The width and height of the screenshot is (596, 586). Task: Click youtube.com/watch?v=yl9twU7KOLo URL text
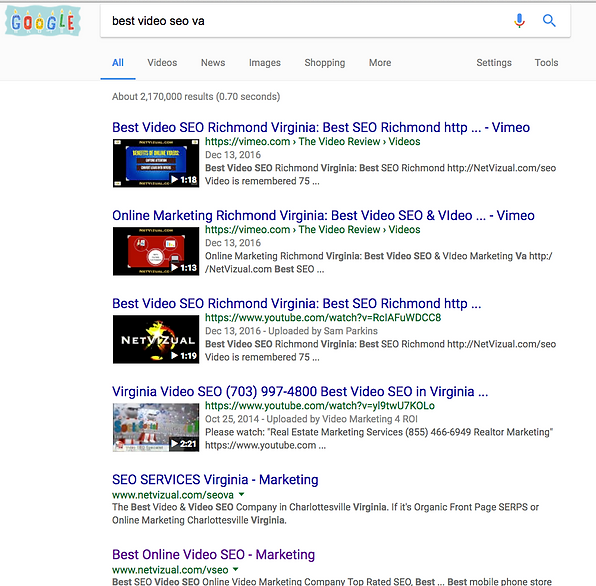click(320, 406)
